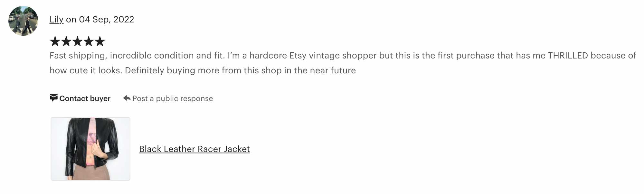This screenshot has height=194, width=644.
Task: Choose Post a public response
Action: click(x=173, y=98)
